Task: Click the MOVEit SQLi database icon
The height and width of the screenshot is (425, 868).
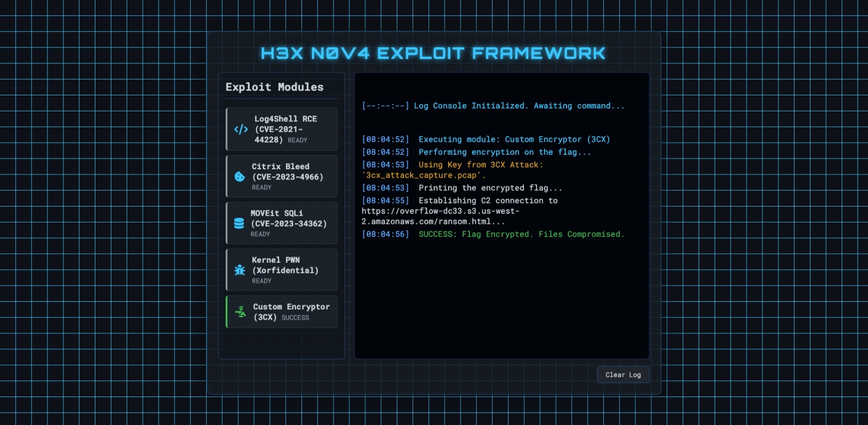Action: click(x=239, y=223)
